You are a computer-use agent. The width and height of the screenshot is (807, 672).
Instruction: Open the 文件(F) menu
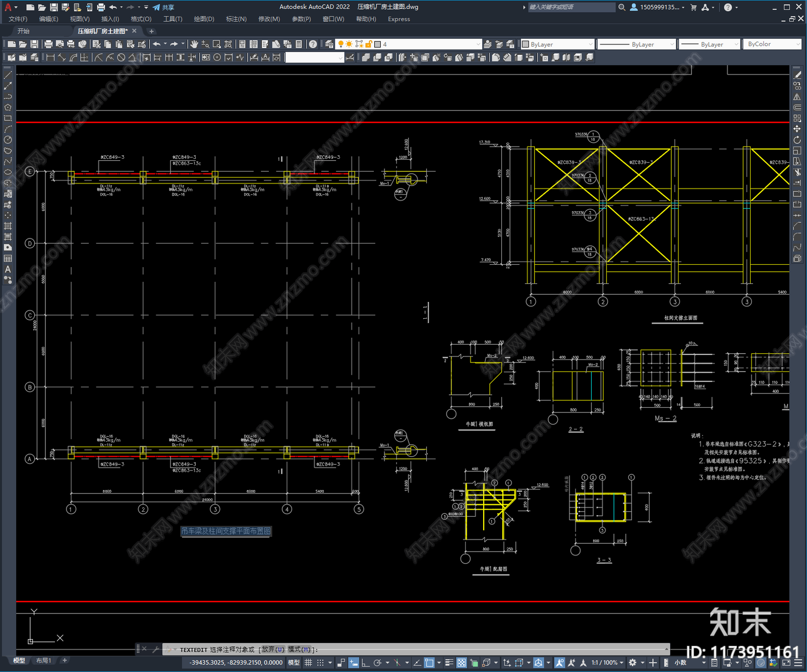click(x=18, y=19)
